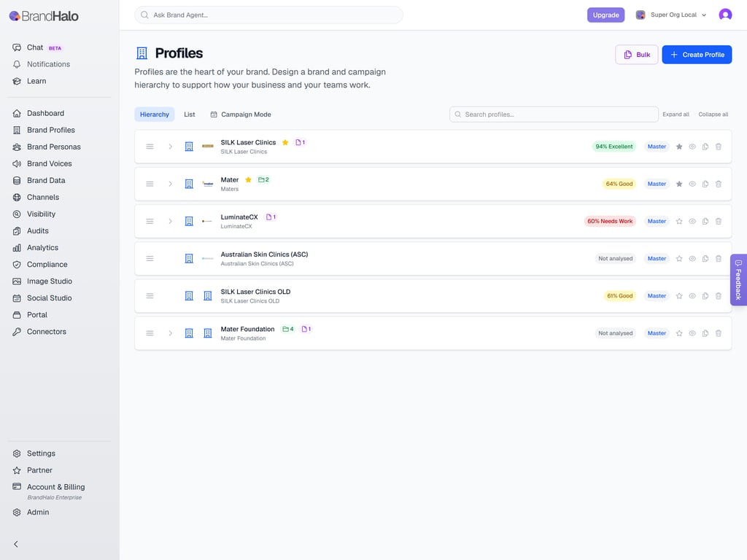Click the Expand all link
747x560 pixels.
click(x=676, y=114)
